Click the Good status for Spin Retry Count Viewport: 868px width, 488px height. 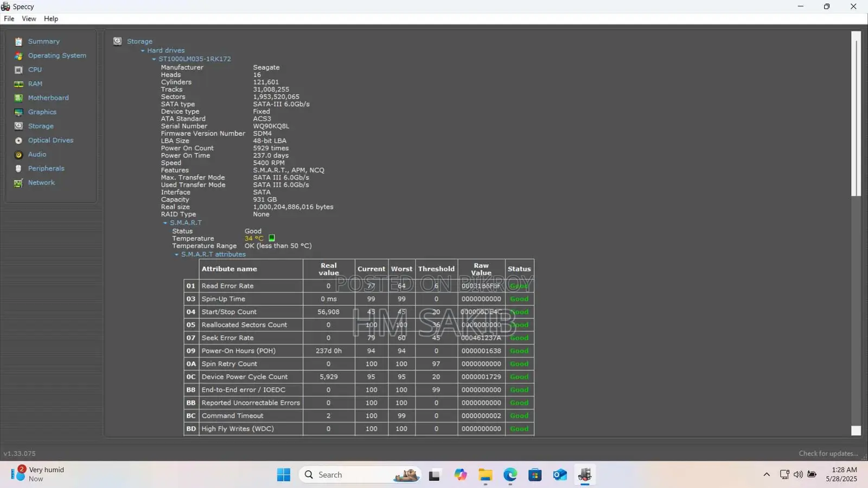click(519, 364)
